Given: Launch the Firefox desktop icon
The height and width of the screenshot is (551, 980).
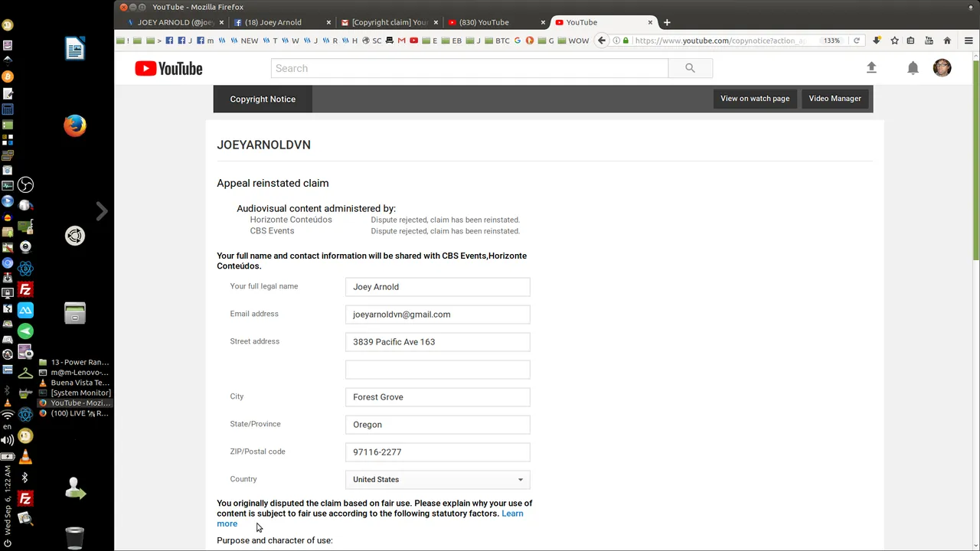Looking at the screenshot, I should click(75, 125).
